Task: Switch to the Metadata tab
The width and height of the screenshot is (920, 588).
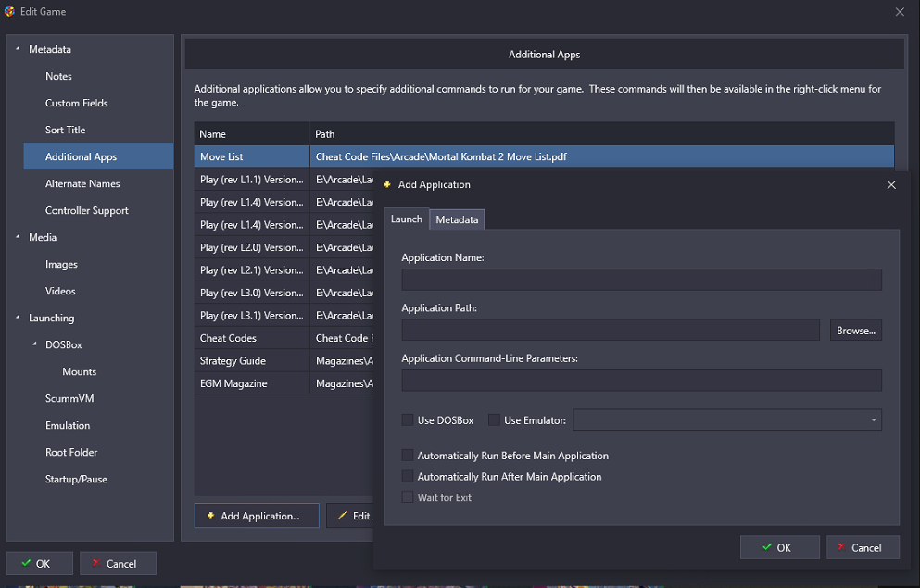Action: (457, 219)
